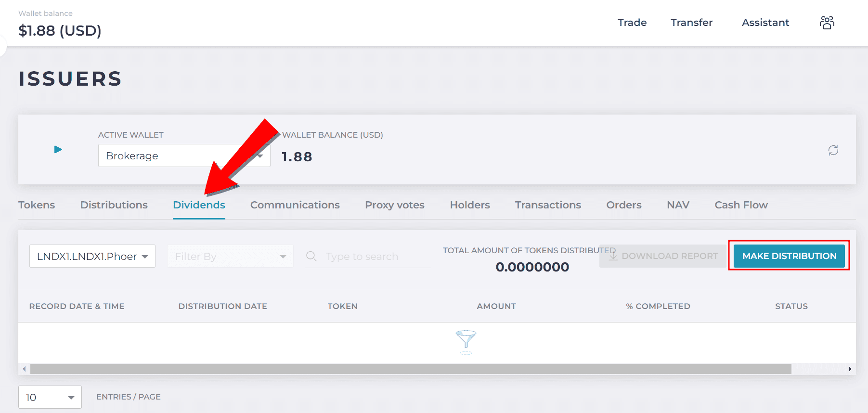Open Transfer in the top navigation
This screenshot has height=413, width=868.
[691, 23]
